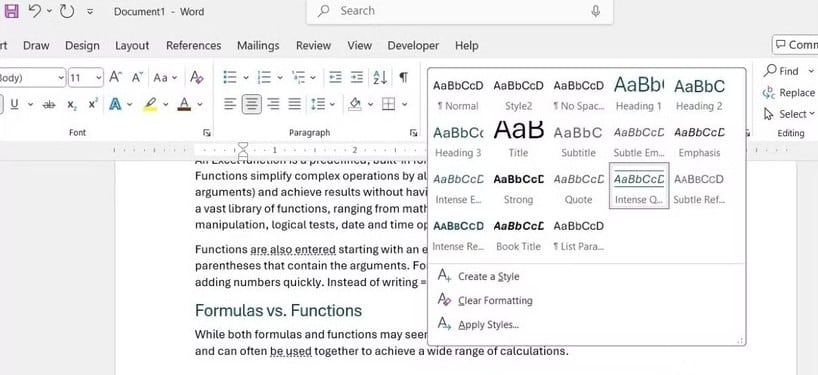This screenshot has height=375, width=818.
Task: Click the ruler indent marker
Action: point(243,150)
